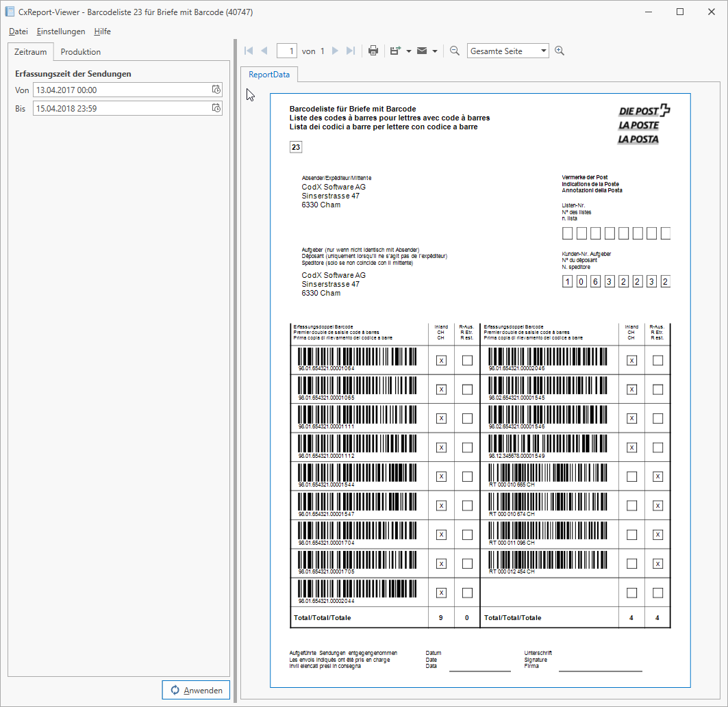Image resolution: width=728 pixels, height=707 pixels.
Task: Open the date picker for the Bis field
Action: coord(216,108)
